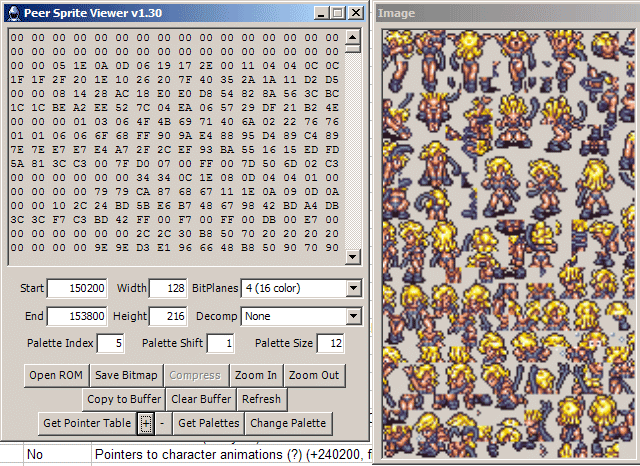
Task: Select the BitPlanes 4 (16 color) combo box
Action: tap(301, 288)
